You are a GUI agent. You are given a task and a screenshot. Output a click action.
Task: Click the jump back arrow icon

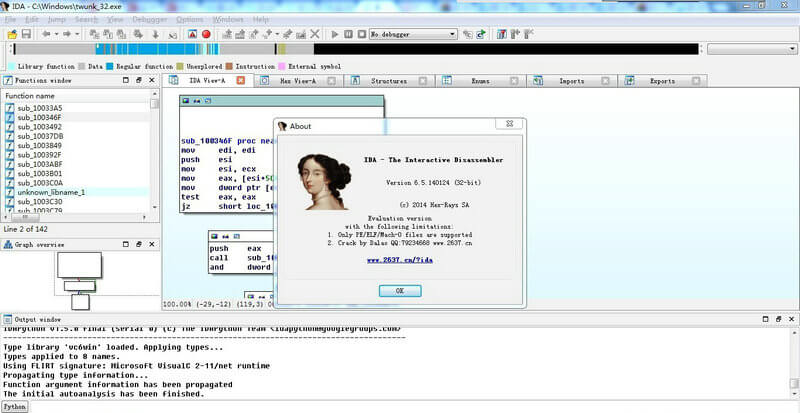coord(46,34)
